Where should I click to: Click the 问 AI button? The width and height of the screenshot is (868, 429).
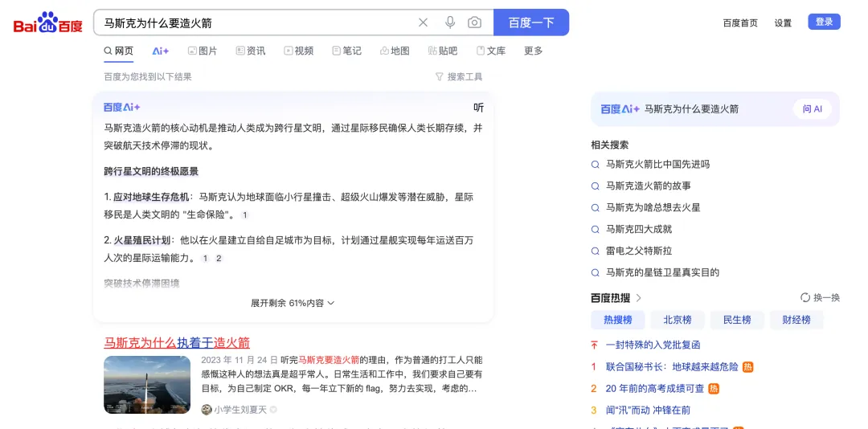(812, 109)
